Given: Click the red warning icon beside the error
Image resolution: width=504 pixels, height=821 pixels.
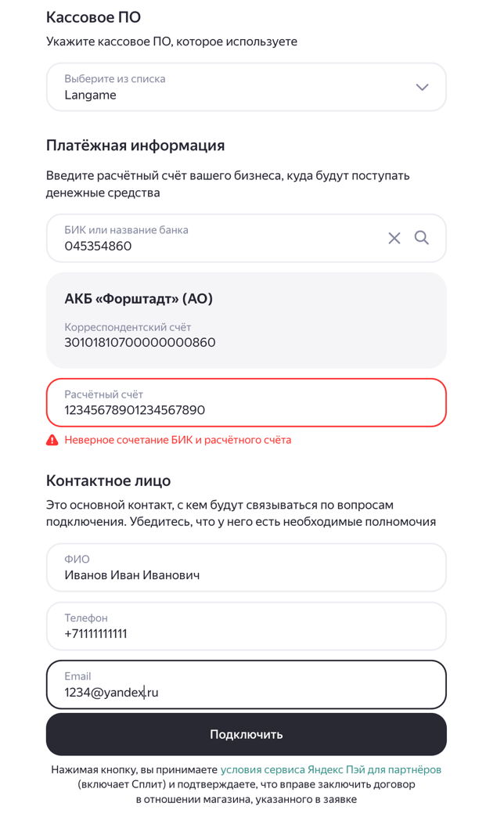Looking at the screenshot, I should [52, 441].
